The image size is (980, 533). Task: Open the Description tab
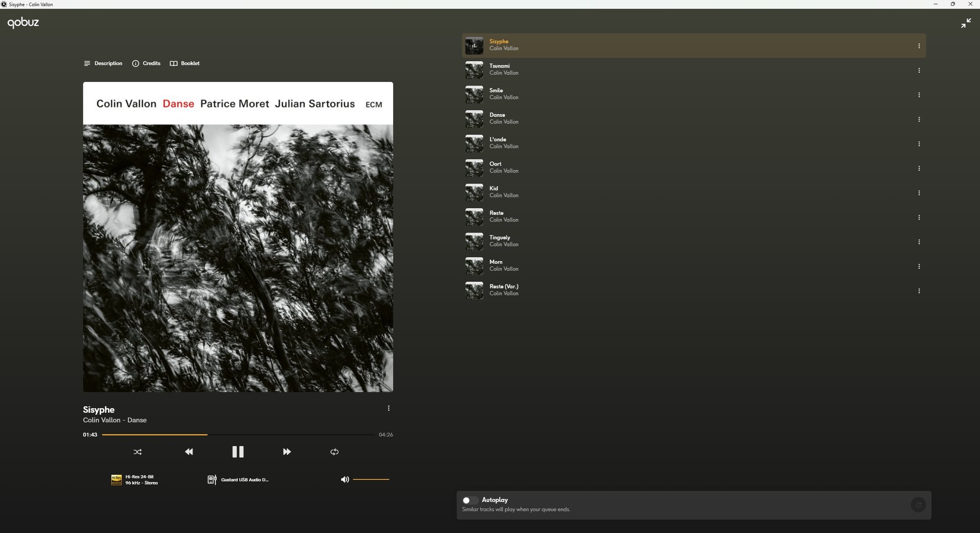click(x=103, y=63)
